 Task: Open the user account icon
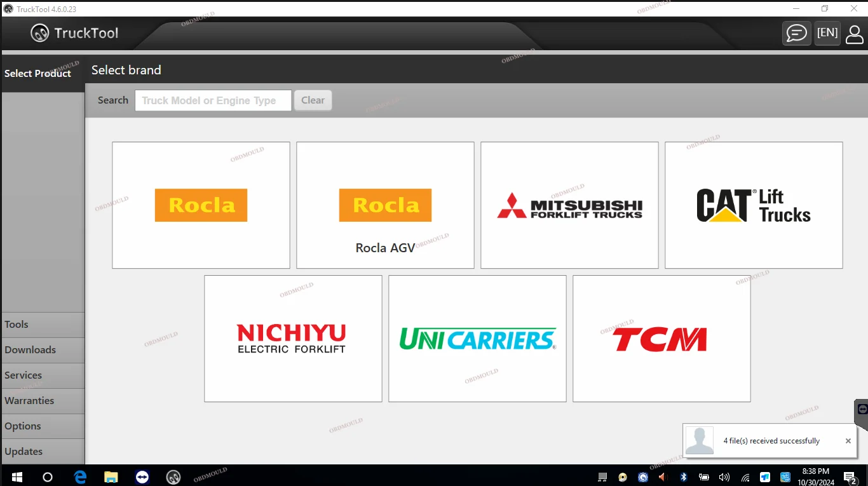[x=854, y=34]
